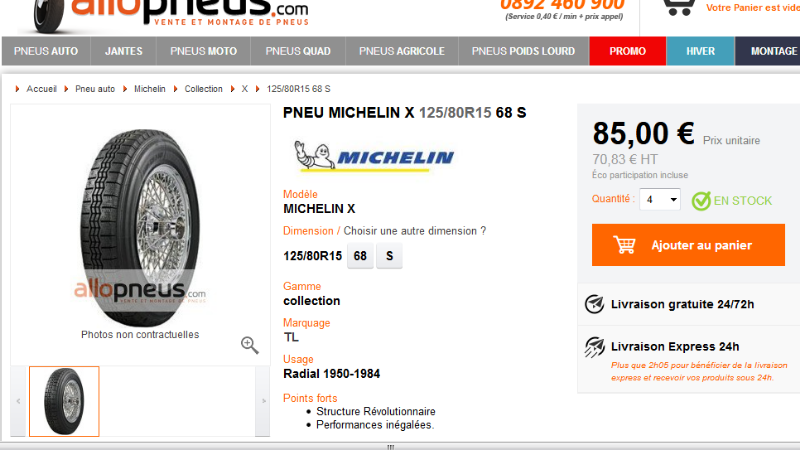Click the Livraison Express 24h icon

[594, 347]
